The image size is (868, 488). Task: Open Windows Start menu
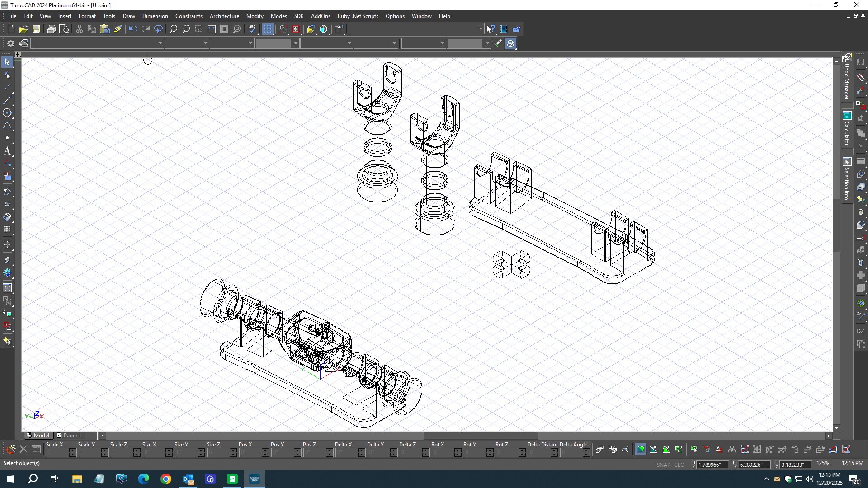tap(11, 479)
